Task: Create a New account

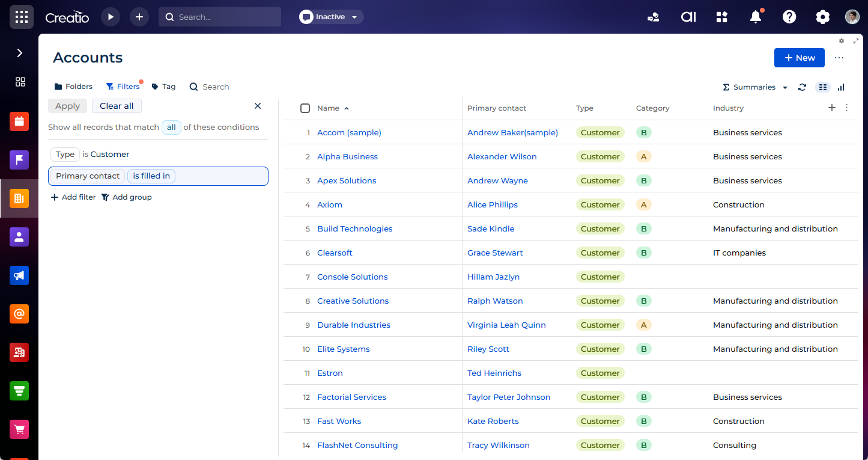Action: 800,58
